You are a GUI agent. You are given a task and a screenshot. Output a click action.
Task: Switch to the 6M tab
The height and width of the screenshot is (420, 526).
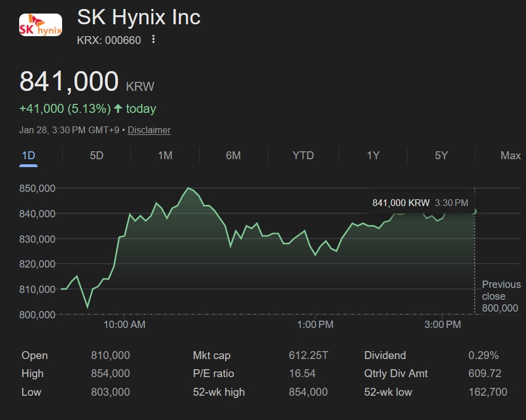[233, 155]
